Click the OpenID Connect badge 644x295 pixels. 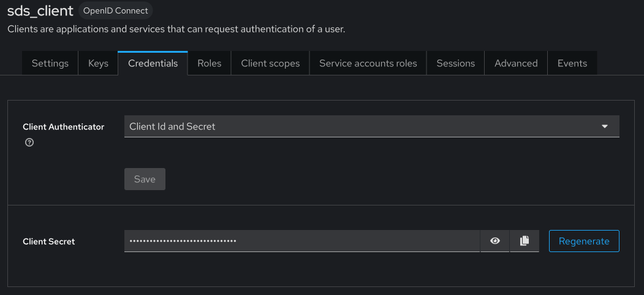pos(116,11)
